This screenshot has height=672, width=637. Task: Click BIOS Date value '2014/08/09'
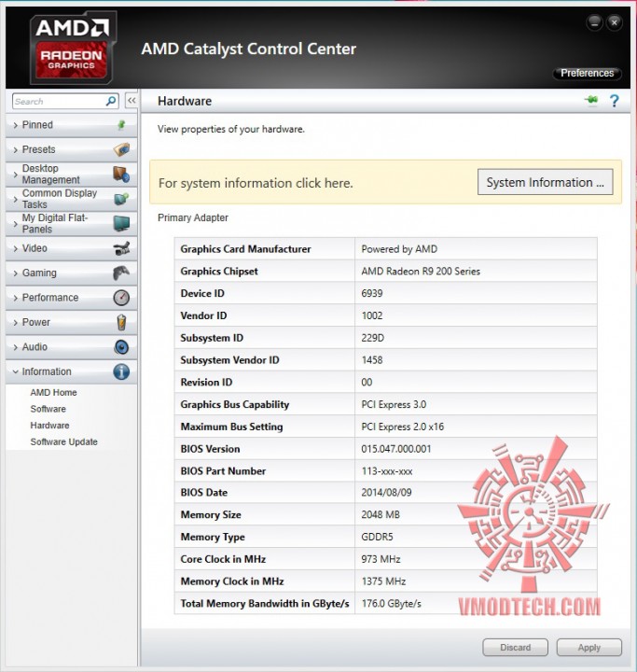(386, 493)
